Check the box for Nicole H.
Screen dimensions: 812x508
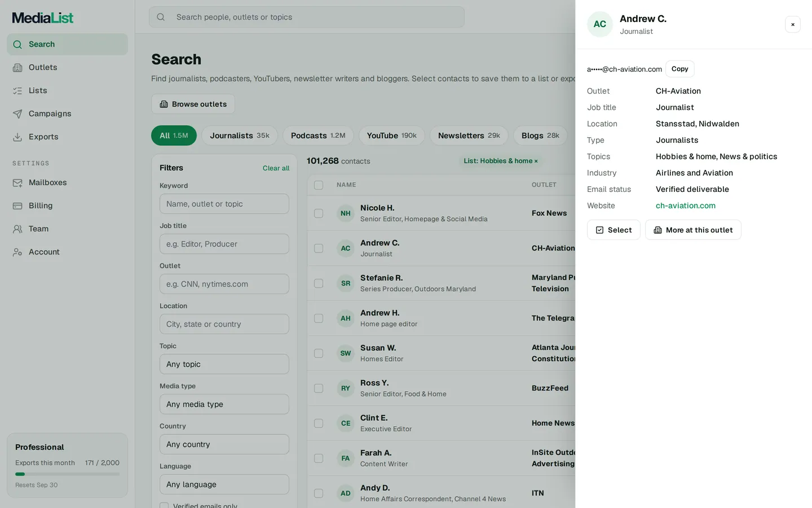[x=319, y=213]
